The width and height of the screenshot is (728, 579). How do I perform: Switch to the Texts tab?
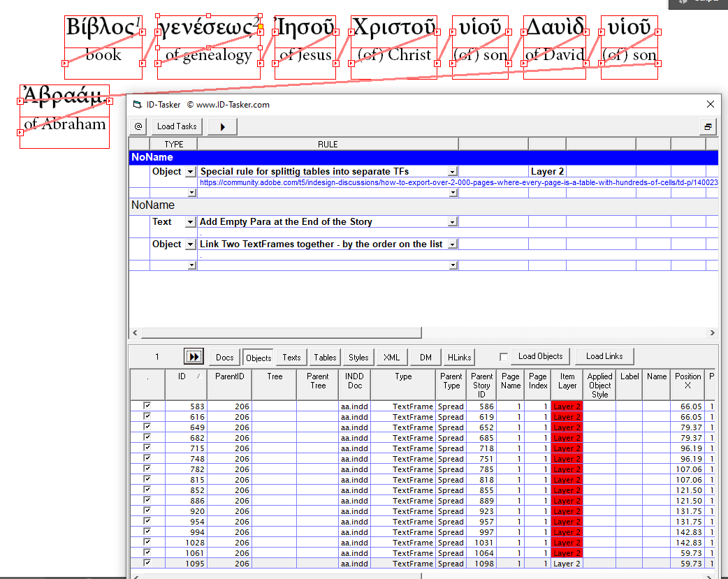(x=291, y=356)
